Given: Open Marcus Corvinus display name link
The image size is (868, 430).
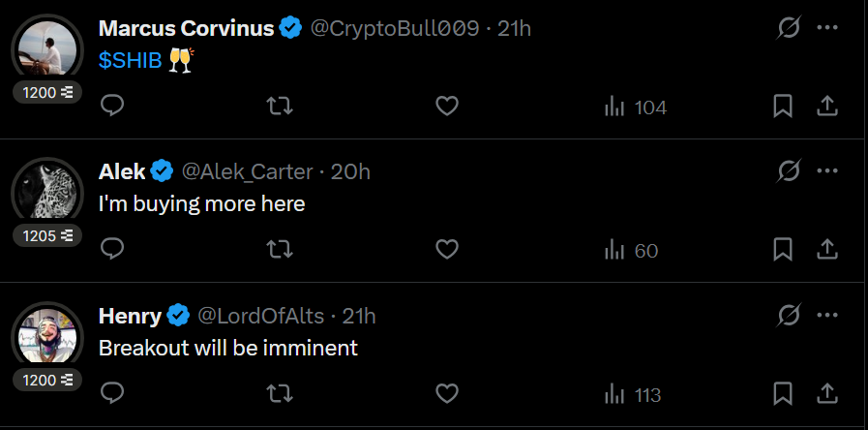Looking at the screenshot, I should pos(187,28).
